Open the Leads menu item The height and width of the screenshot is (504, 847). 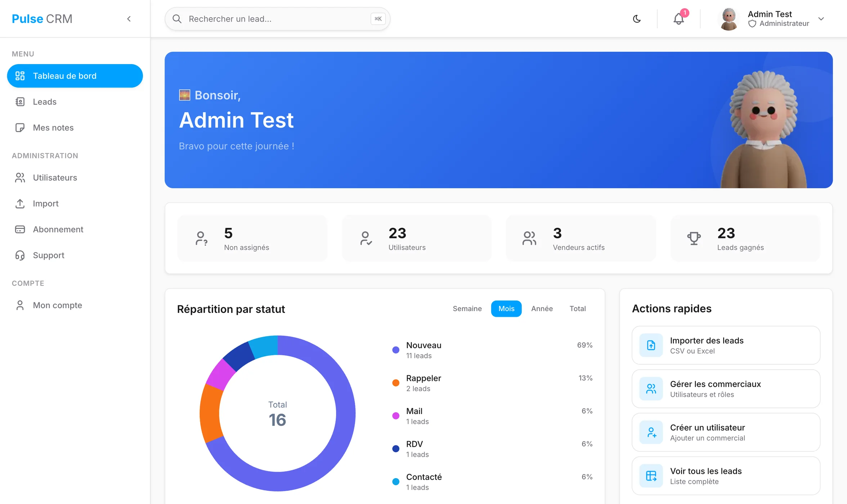click(x=75, y=102)
